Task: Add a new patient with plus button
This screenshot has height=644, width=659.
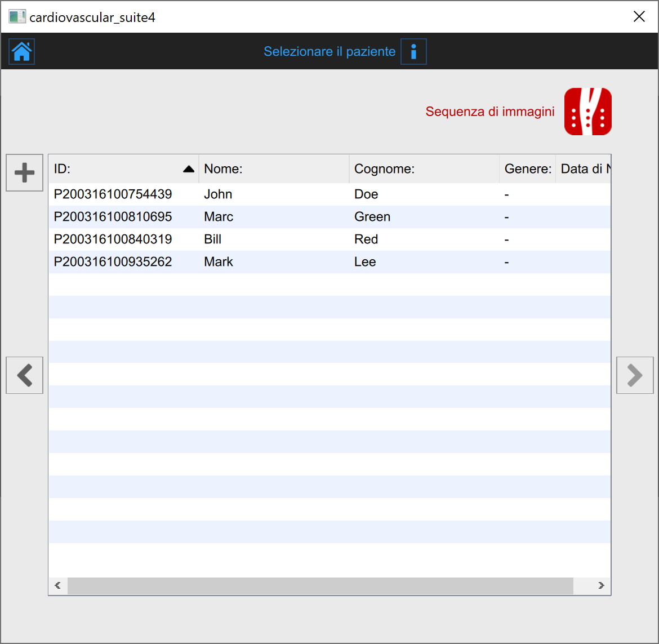Action: pos(25,173)
